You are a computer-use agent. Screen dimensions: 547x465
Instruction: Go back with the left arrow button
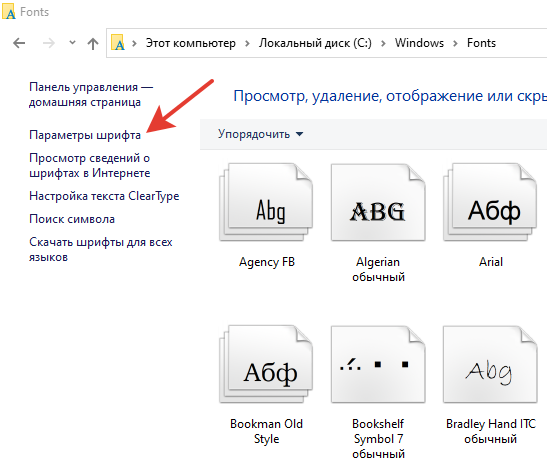[19, 43]
